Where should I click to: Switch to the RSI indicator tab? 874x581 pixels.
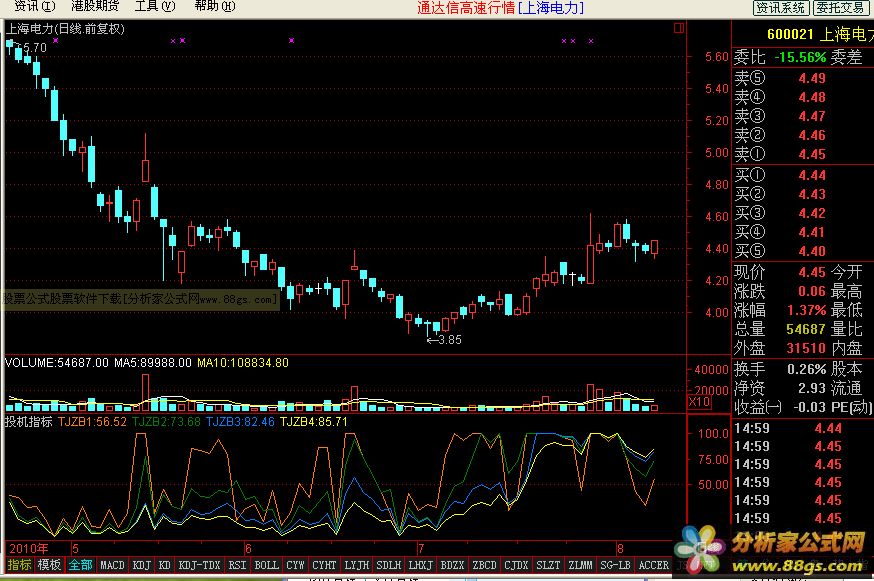[x=237, y=565]
